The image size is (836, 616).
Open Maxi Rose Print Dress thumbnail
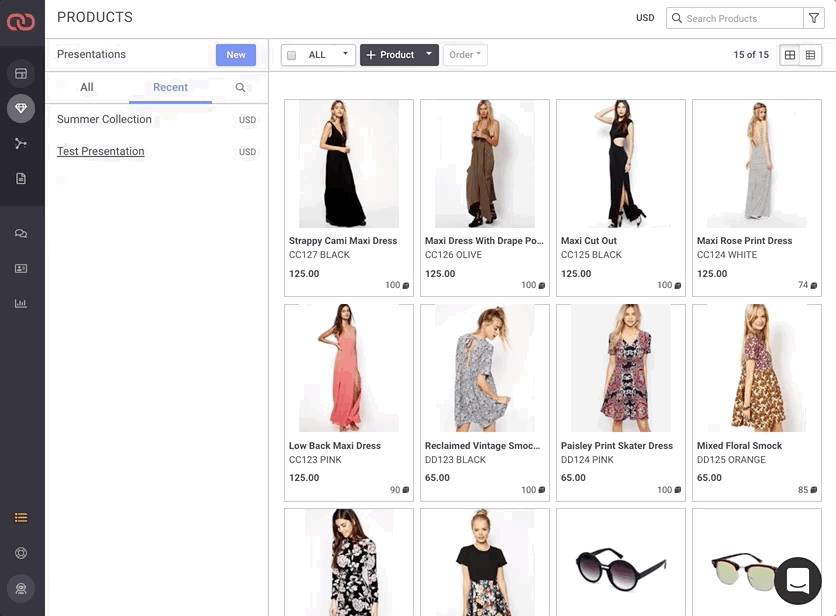coord(757,164)
